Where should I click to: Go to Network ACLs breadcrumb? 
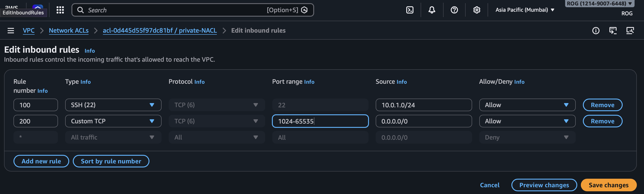click(x=69, y=31)
